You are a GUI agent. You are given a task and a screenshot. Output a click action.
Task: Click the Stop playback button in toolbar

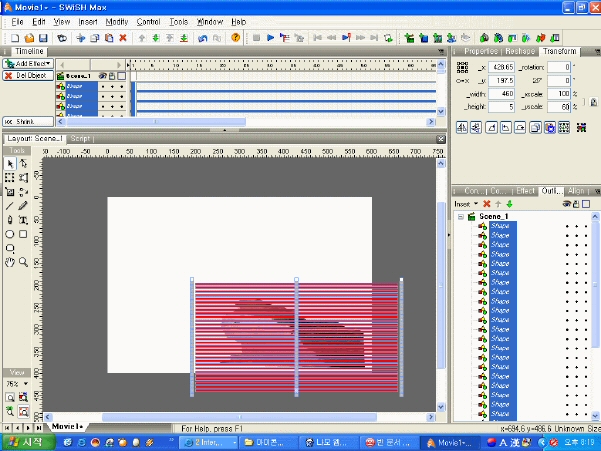click(256, 38)
